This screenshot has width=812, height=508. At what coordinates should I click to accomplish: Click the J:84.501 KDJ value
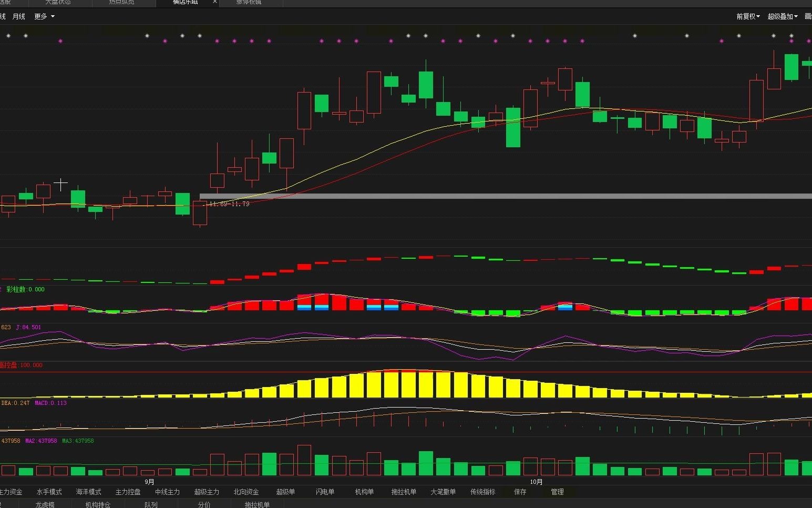point(28,327)
